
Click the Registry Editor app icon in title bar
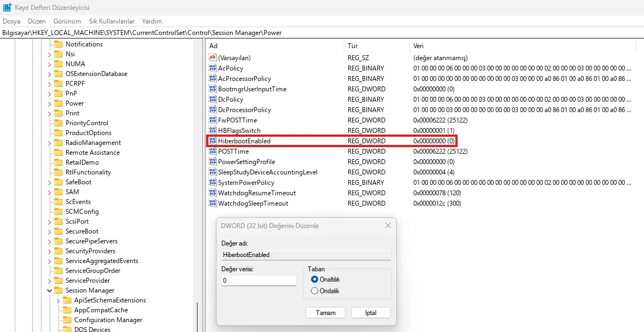pos(7,8)
